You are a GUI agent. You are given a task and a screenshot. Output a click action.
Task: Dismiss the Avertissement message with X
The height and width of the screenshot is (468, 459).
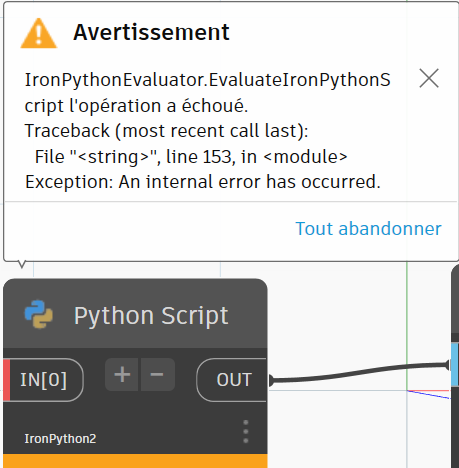tap(429, 78)
